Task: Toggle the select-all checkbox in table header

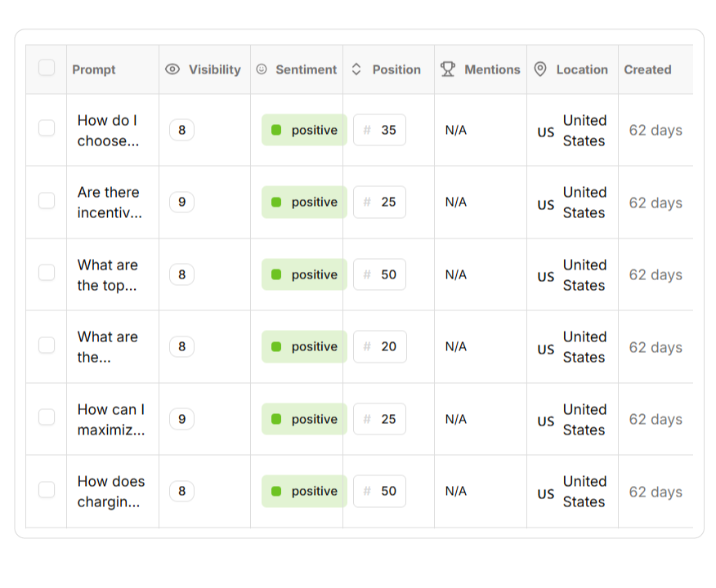Action: pos(47,68)
